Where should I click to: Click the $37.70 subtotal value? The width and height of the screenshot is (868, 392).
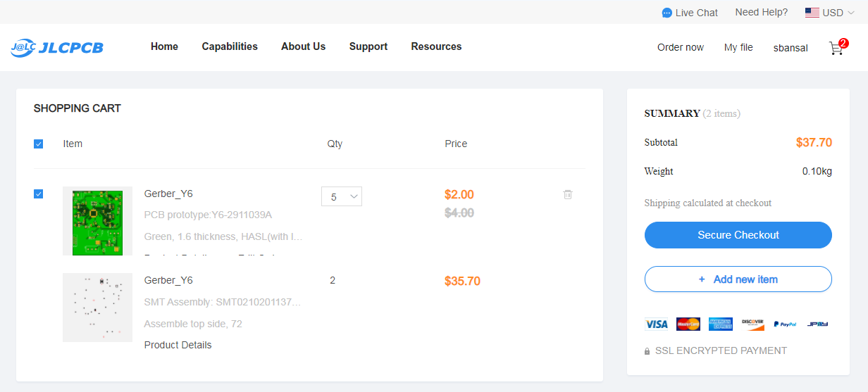point(814,142)
